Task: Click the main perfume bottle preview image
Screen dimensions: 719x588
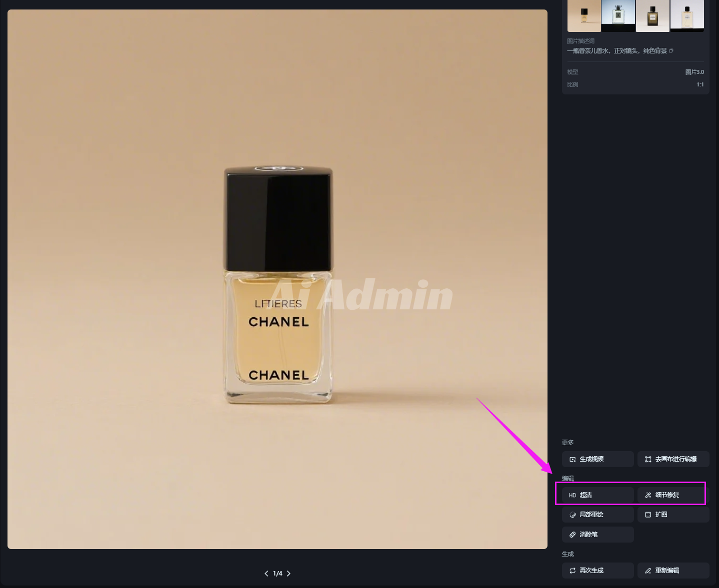Action: 277,279
